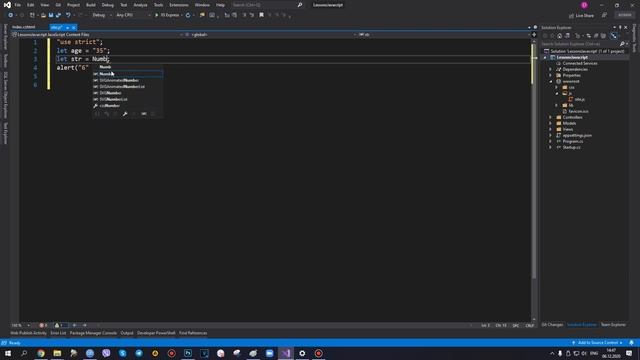Open the File menu
This screenshot has height=360, width=640.
point(18,5)
